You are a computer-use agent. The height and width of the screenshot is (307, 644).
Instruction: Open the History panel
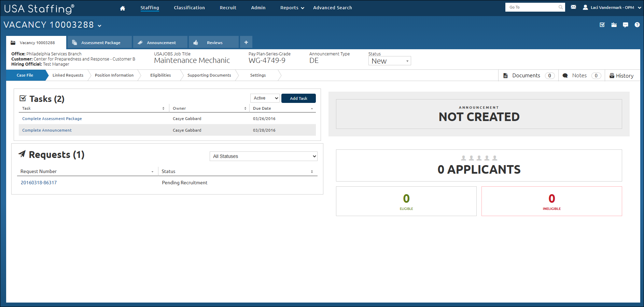point(621,76)
